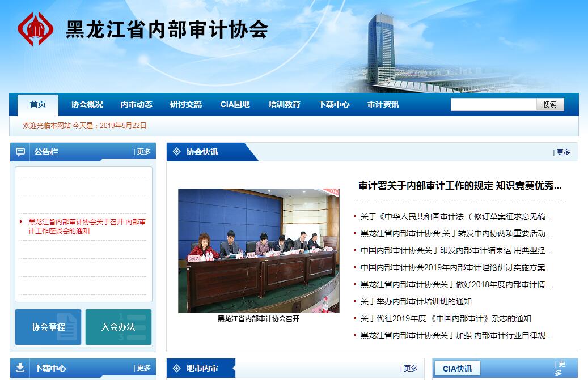Focus the search input field
The image size is (588, 380).
tap(493, 104)
